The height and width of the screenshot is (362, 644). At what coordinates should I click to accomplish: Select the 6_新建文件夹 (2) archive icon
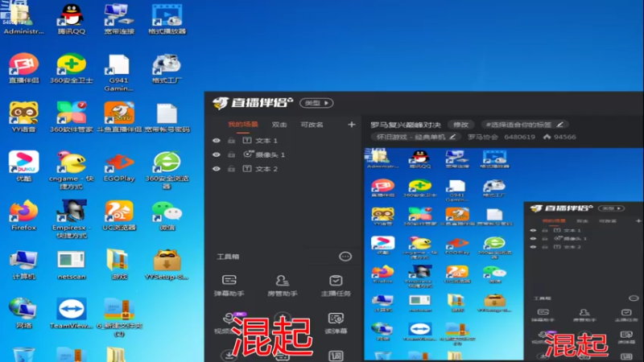click(119, 317)
